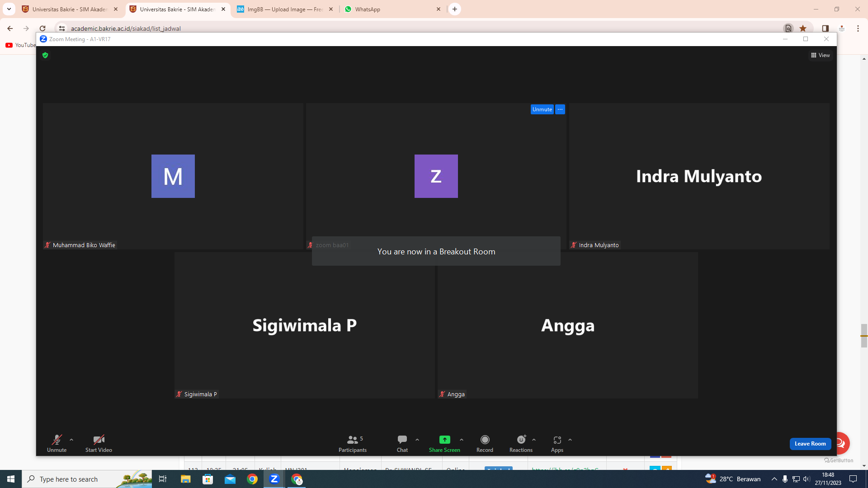This screenshot has height=488, width=868.
Task: Open the Chrome three-dot menu
Action: pyautogui.click(x=858, y=28)
